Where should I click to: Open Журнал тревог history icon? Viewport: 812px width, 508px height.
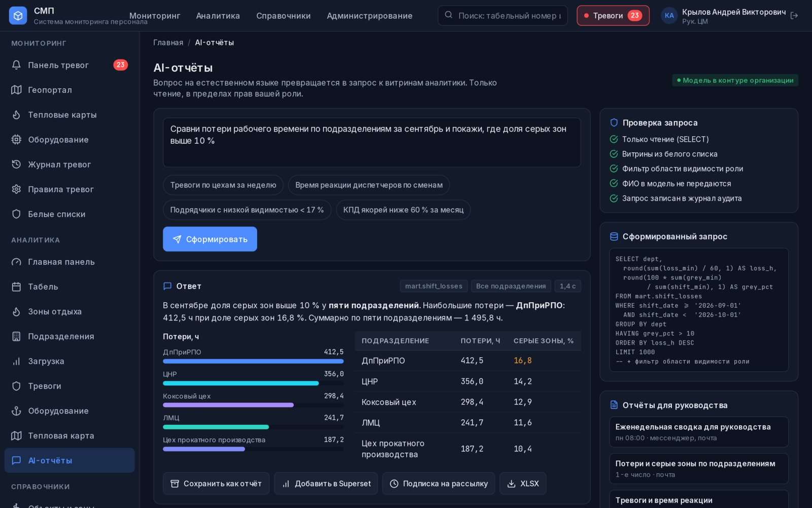tap(16, 165)
